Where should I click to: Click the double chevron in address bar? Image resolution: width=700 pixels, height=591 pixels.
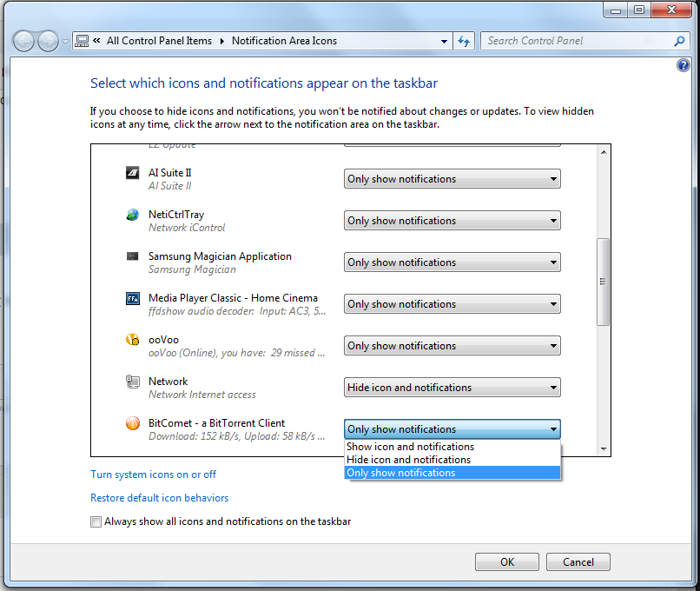(96, 41)
